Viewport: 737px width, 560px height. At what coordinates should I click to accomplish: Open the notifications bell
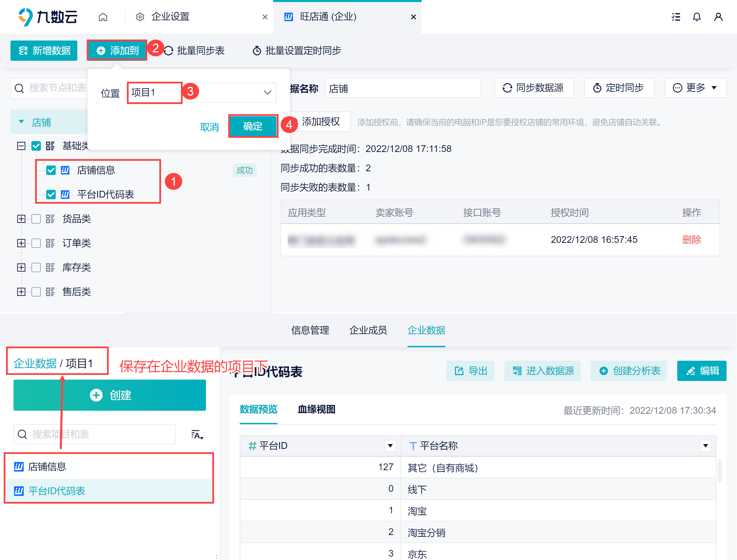(697, 17)
